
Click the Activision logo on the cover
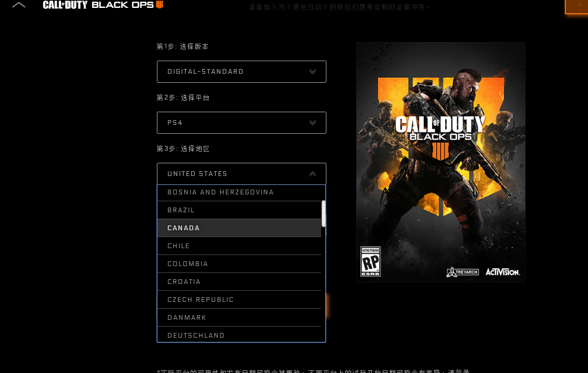(503, 272)
